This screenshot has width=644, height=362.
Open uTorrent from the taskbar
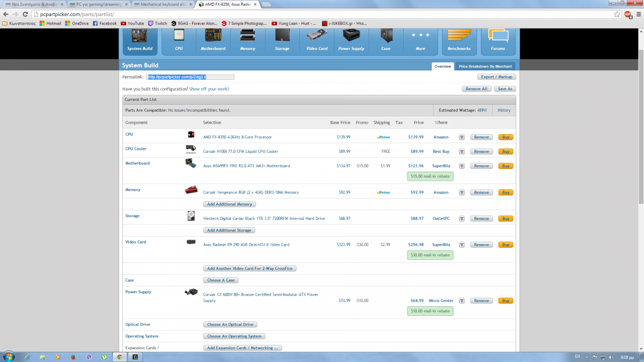tap(104, 357)
